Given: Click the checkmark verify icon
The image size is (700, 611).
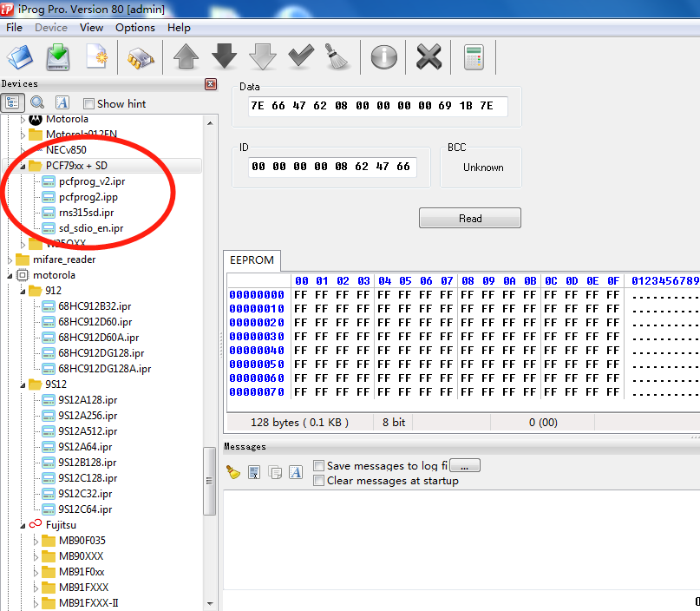Looking at the screenshot, I should pos(301,56).
